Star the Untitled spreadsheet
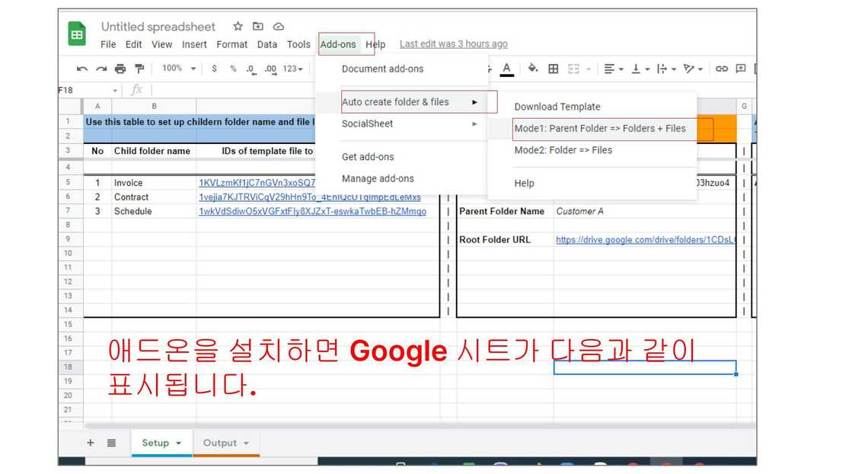The image size is (868, 474). pos(238,27)
